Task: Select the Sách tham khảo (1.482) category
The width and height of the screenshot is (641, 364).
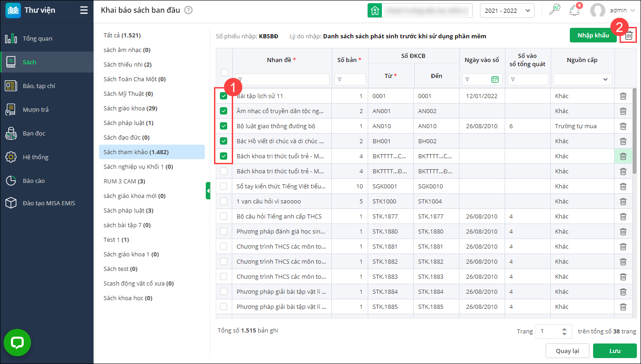Action: [x=152, y=152]
